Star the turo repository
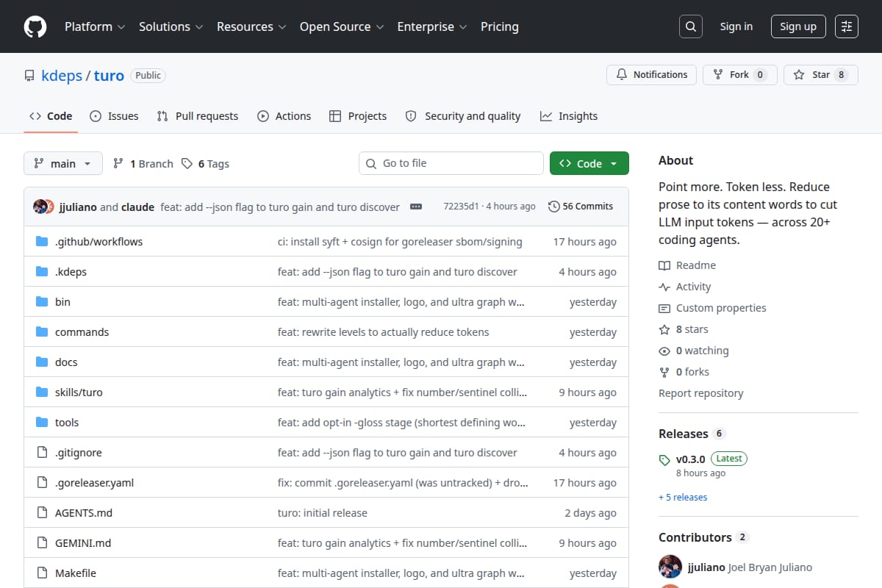The width and height of the screenshot is (882, 588). click(821, 74)
